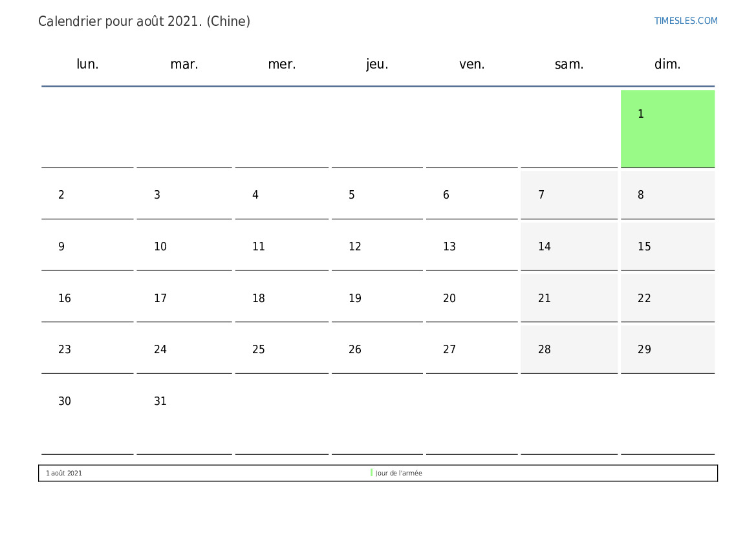The height and width of the screenshot is (535, 756).
Task: Click the 'dim.' column header
Action: 667,64
